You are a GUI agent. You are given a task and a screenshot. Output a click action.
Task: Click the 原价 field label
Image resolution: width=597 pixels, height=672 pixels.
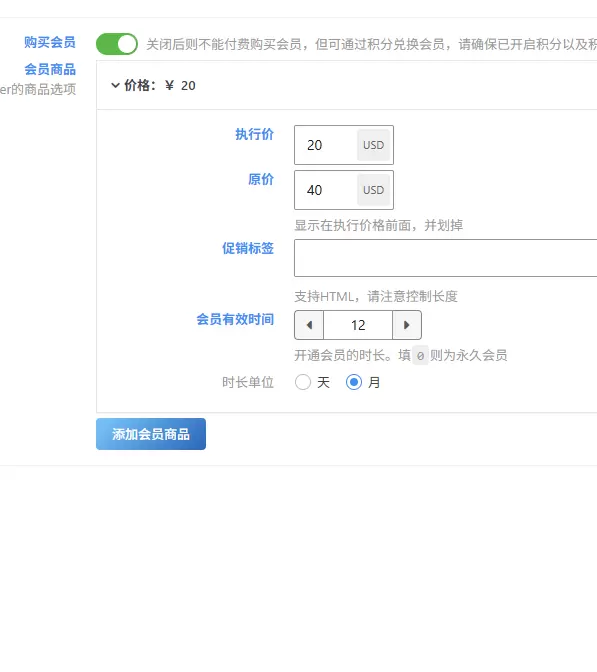(x=261, y=179)
